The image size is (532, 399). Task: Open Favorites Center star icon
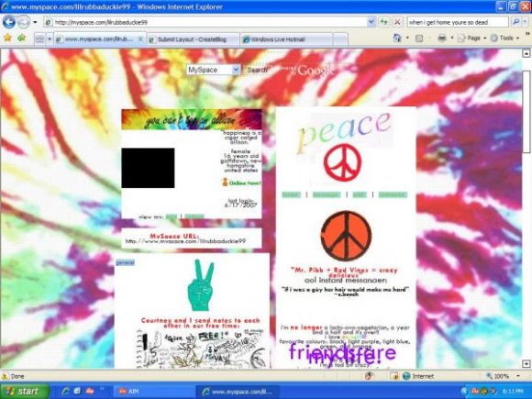pos(7,38)
